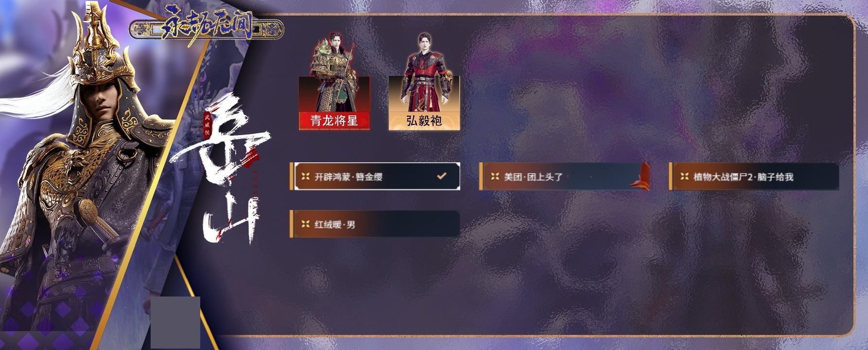
Task: Click the red feather icon on 美团 entry
Action: pos(640,176)
